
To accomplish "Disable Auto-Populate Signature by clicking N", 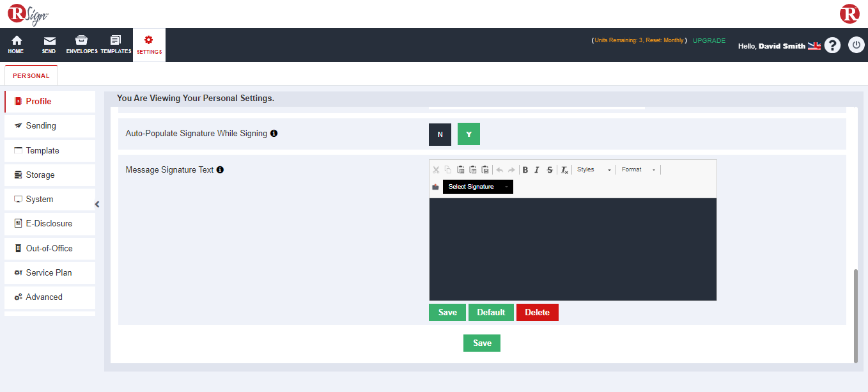I will 440,134.
